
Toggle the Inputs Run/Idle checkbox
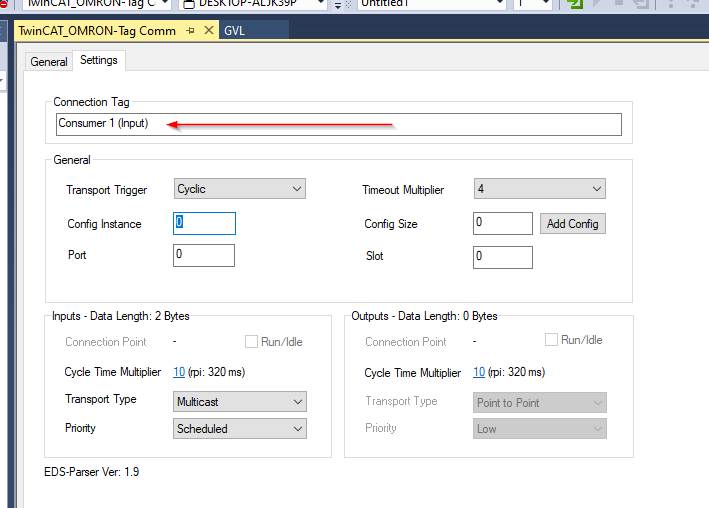pos(251,342)
